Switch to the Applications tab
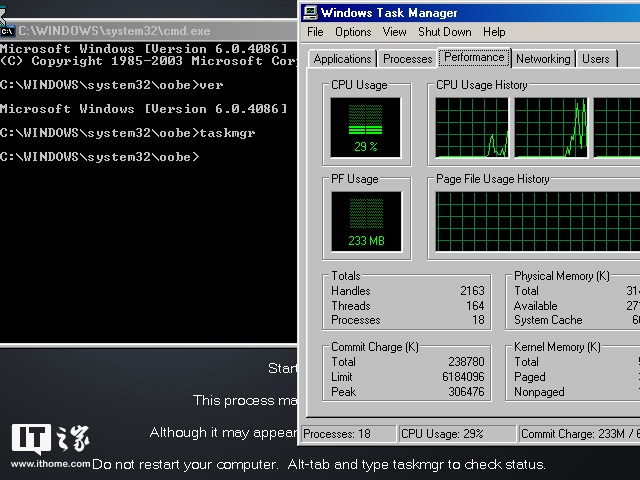The width and height of the screenshot is (640, 480). [342, 59]
